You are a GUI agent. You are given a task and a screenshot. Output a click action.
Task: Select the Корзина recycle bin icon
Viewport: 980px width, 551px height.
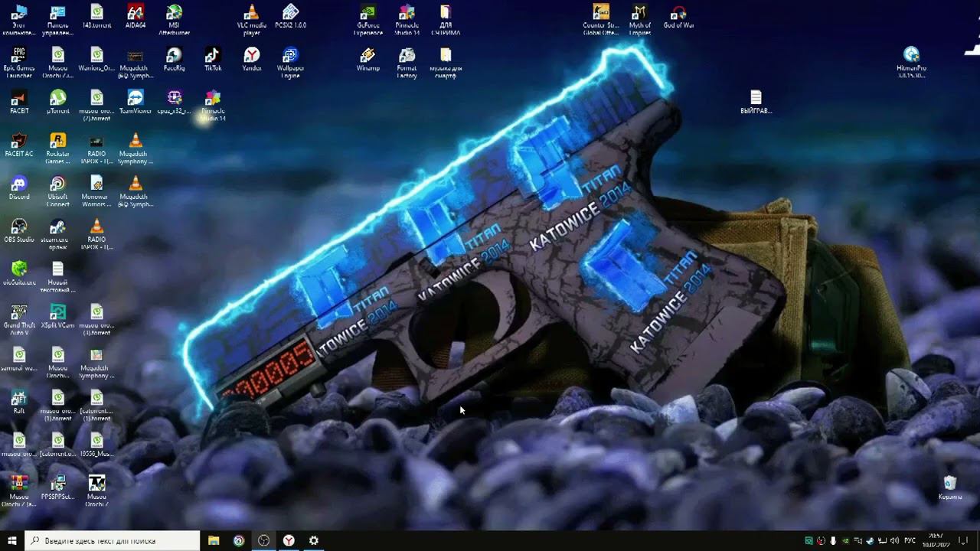coord(950,488)
